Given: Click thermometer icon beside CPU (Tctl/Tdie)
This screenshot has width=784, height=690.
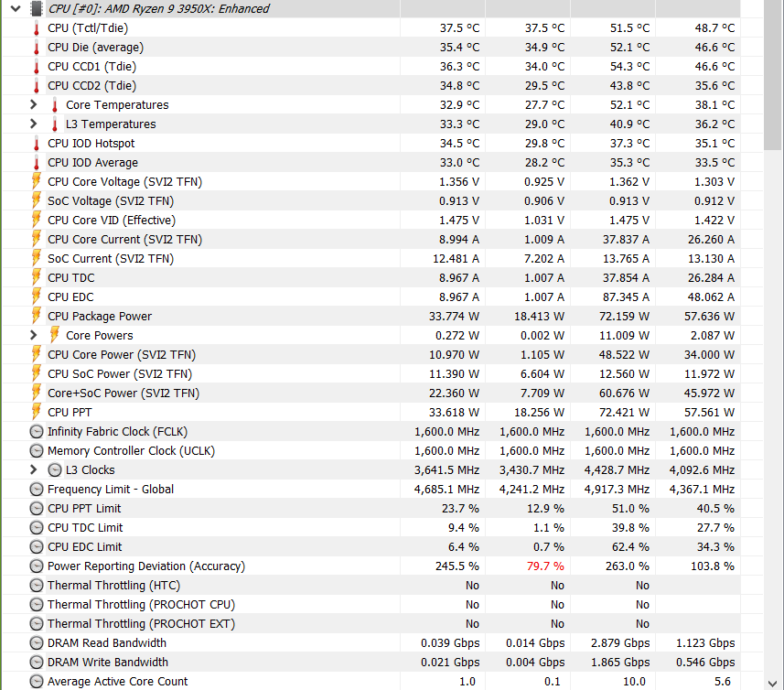Looking at the screenshot, I should (37, 28).
